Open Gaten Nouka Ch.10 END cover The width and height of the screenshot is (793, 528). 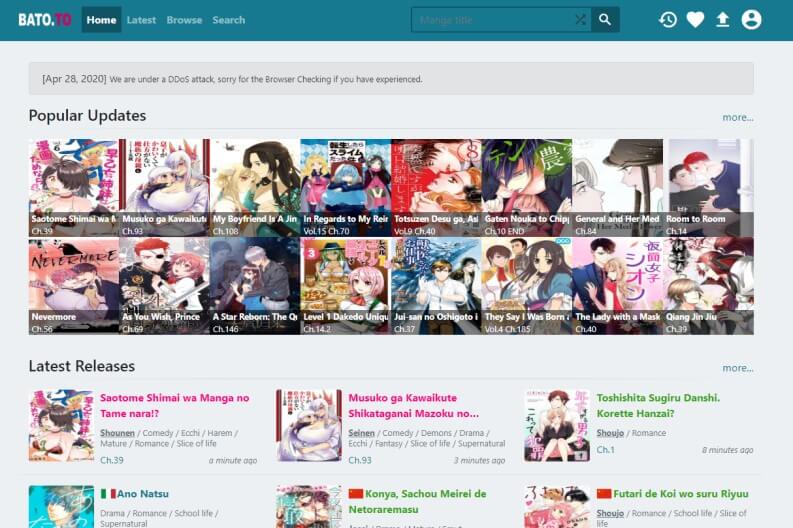pyautogui.click(x=526, y=188)
